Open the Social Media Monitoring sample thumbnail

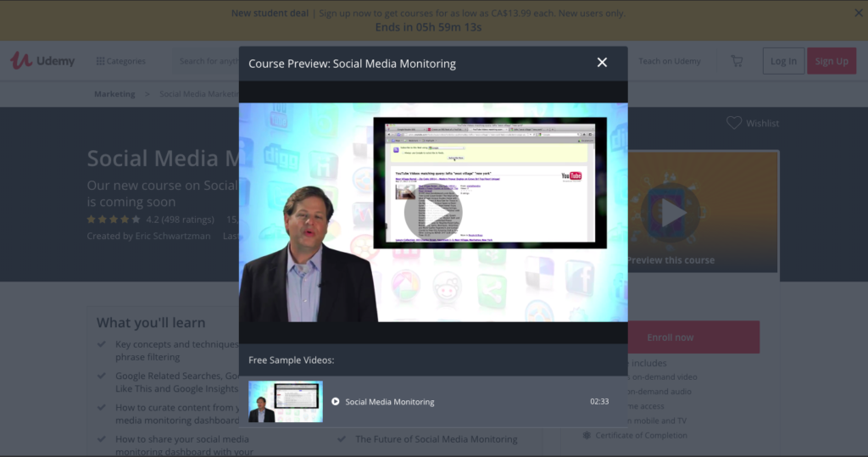tap(286, 402)
